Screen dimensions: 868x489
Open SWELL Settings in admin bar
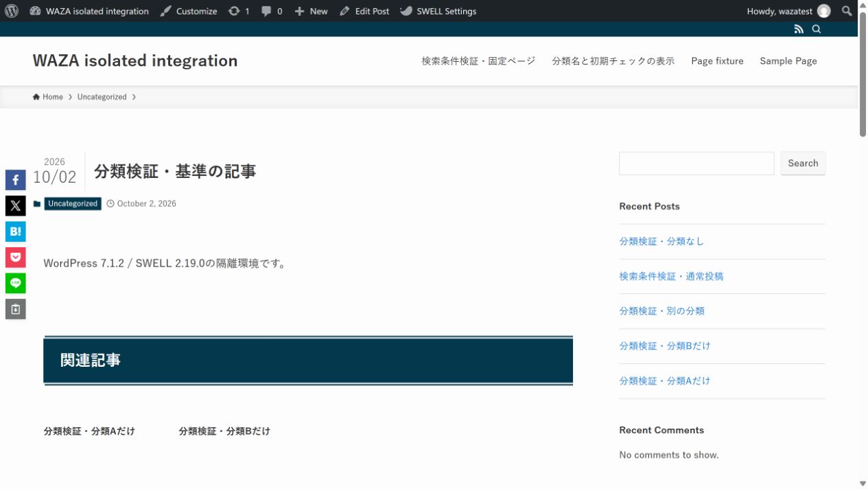pos(438,11)
